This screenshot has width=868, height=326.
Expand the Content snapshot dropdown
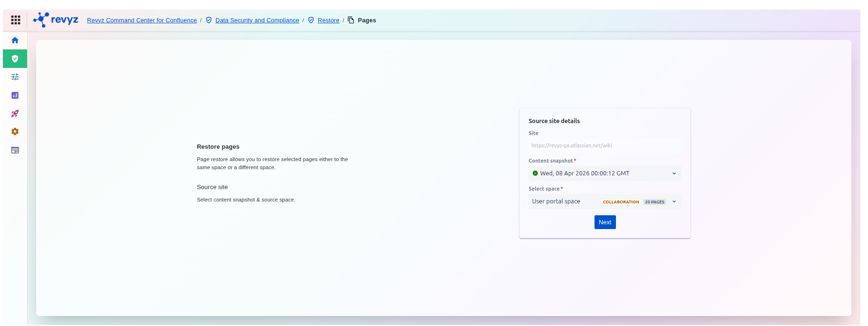[x=604, y=173]
